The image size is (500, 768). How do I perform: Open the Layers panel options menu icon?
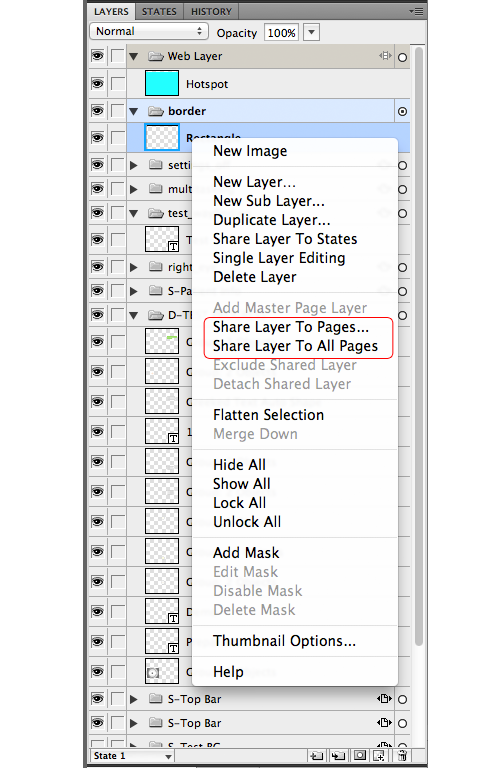(x=417, y=11)
